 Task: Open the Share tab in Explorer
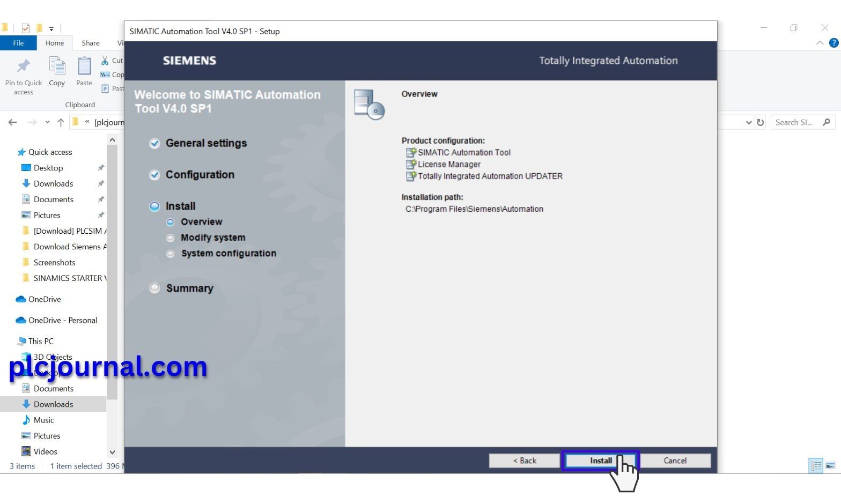[91, 43]
